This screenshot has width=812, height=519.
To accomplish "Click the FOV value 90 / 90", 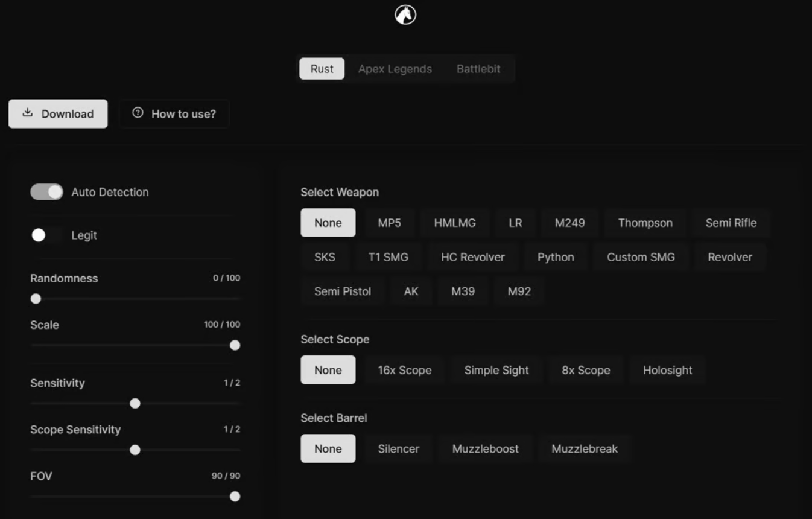I will click(x=226, y=476).
